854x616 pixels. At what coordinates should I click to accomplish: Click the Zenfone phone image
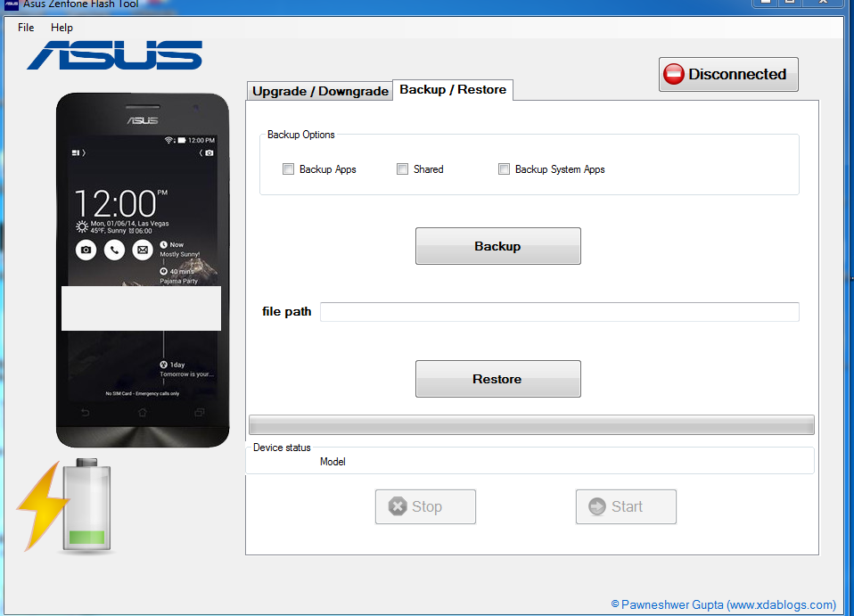(143, 270)
